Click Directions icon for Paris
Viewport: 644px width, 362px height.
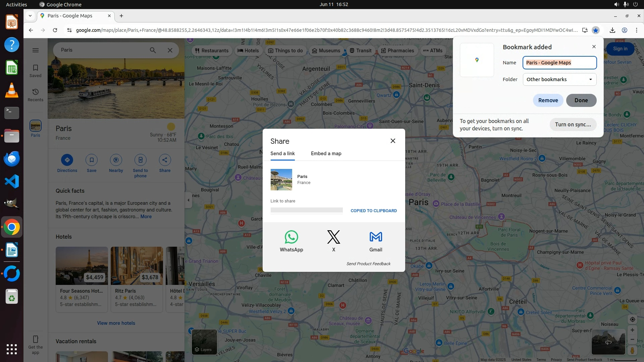pyautogui.click(x=67, y=160)
